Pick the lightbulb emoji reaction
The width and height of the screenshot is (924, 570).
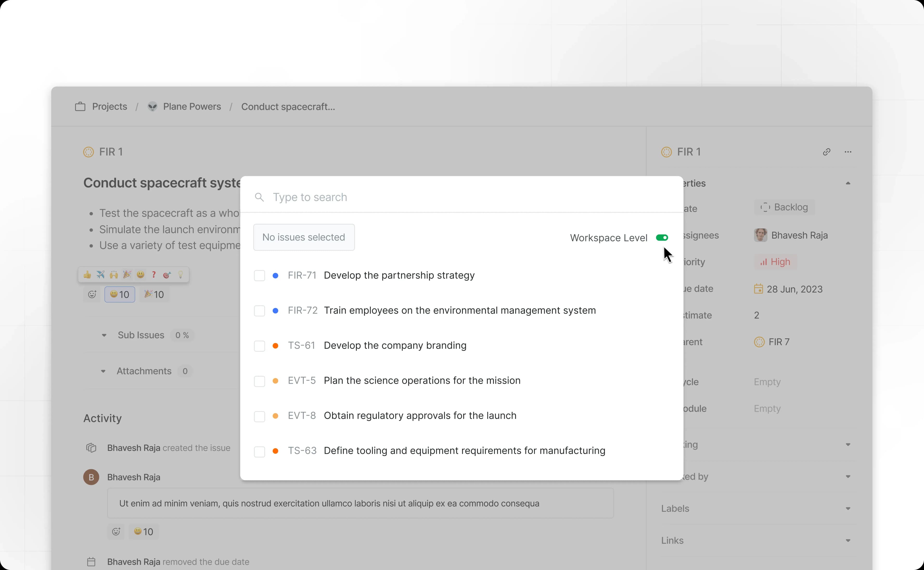click(180, 275)
